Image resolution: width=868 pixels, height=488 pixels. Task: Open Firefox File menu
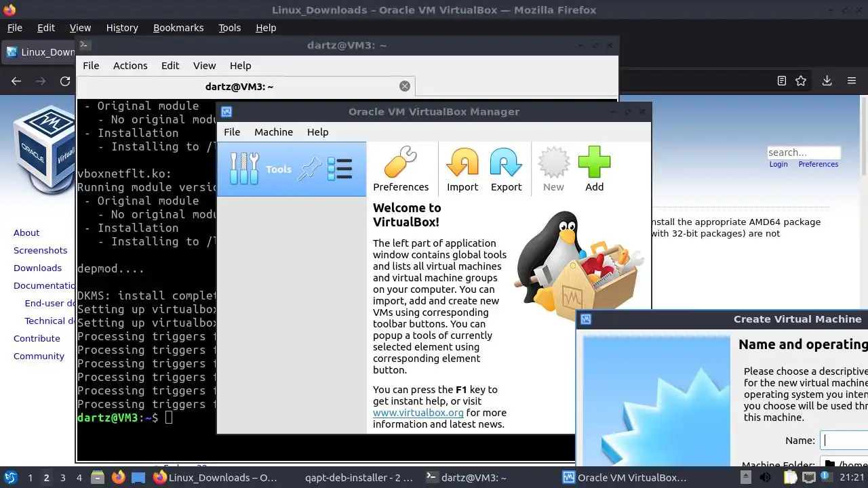[14, 28]
